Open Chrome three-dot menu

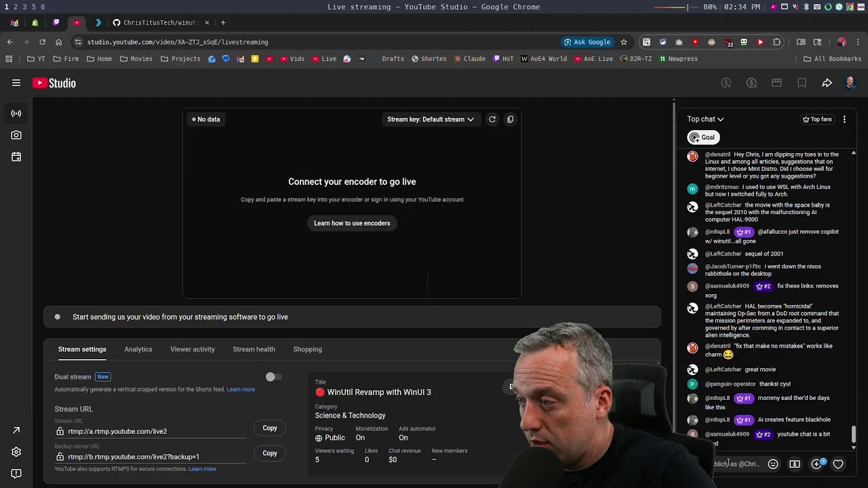858,42
